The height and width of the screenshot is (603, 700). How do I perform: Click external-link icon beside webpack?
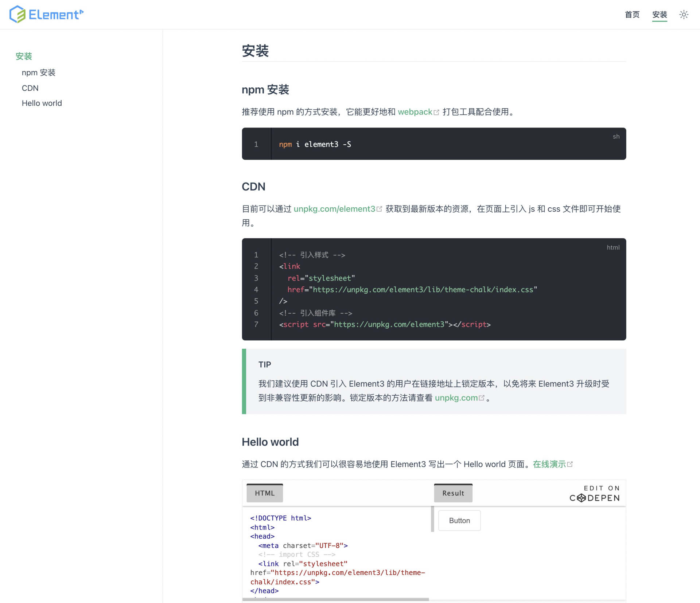436,113
